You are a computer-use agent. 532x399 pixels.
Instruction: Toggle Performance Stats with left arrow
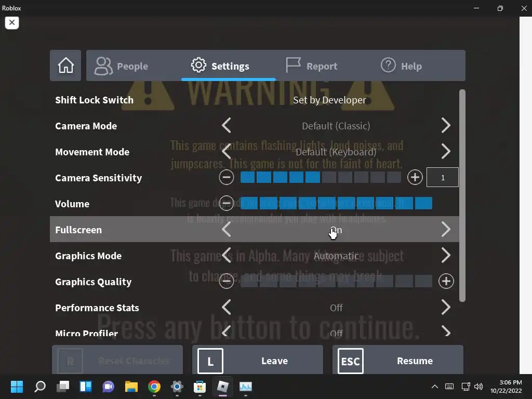(x=227, y=307)
